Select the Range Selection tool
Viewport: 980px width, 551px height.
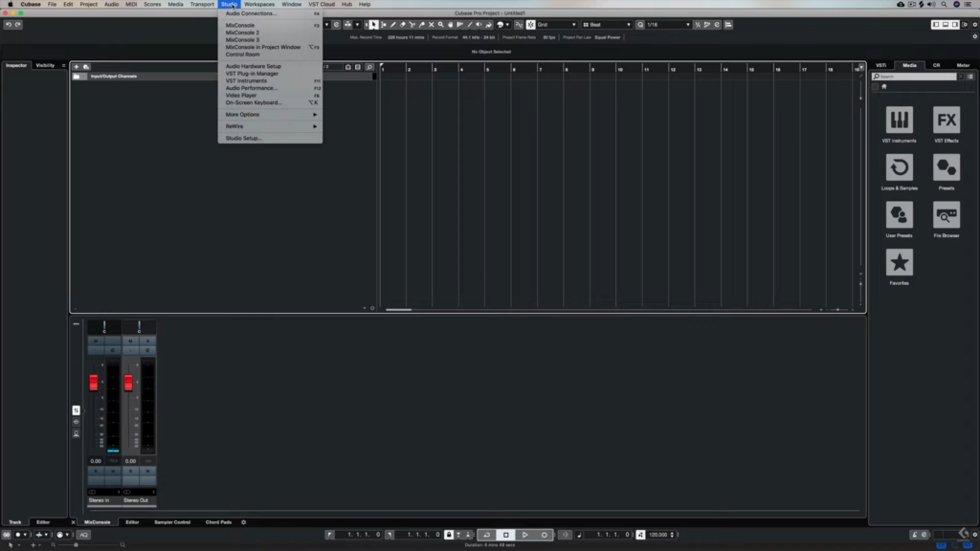coord(384,25)
